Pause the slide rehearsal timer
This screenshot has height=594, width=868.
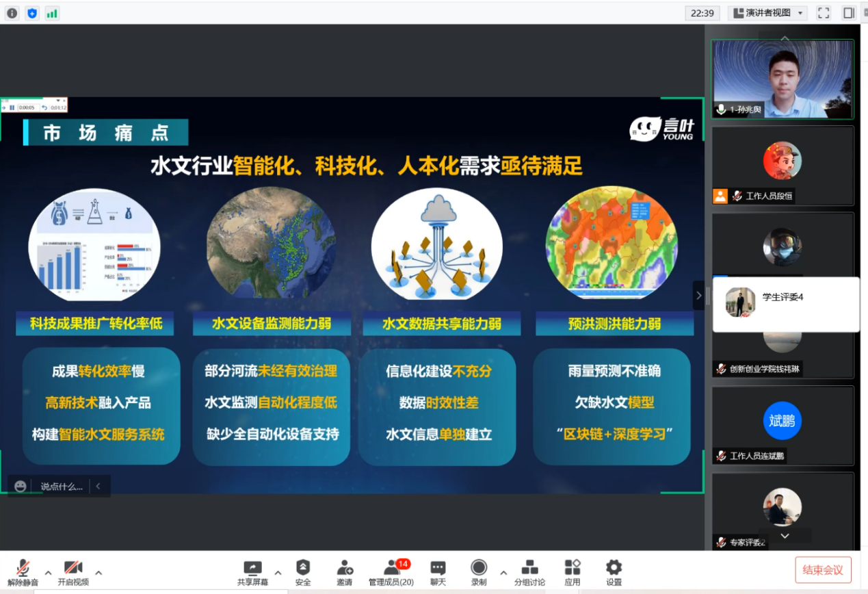[x=12, y=107]
